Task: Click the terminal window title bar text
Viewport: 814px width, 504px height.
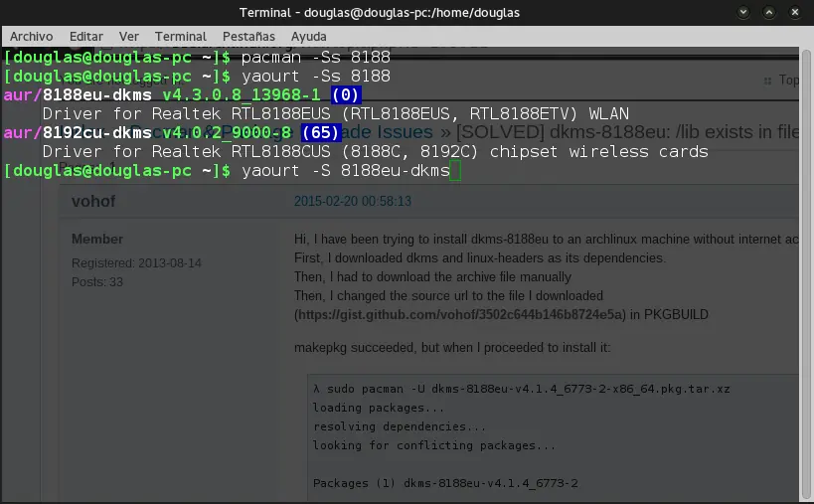Action: pyautogui.click(x=379, y=13)
